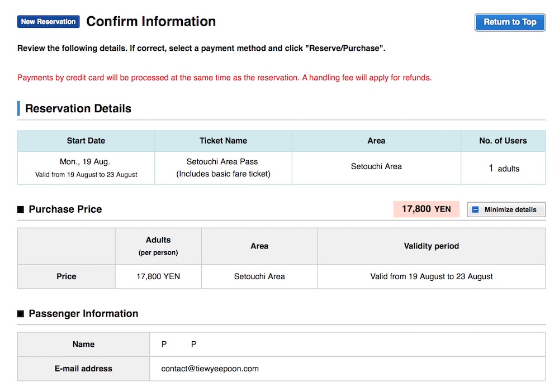The image size is (559, 392).
Task: Click the Ticket Name column header
Action: tap(223, 141)
